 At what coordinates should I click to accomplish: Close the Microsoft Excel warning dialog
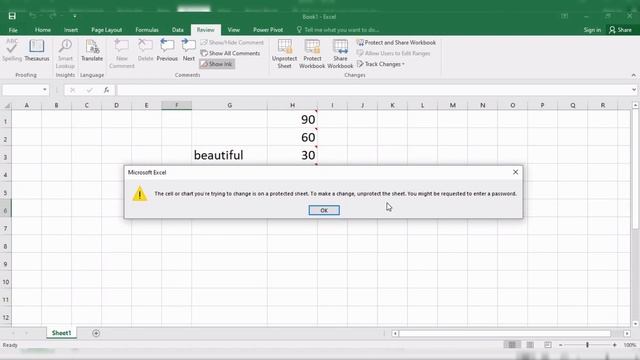pyautogui.click(x=516, y=172)
